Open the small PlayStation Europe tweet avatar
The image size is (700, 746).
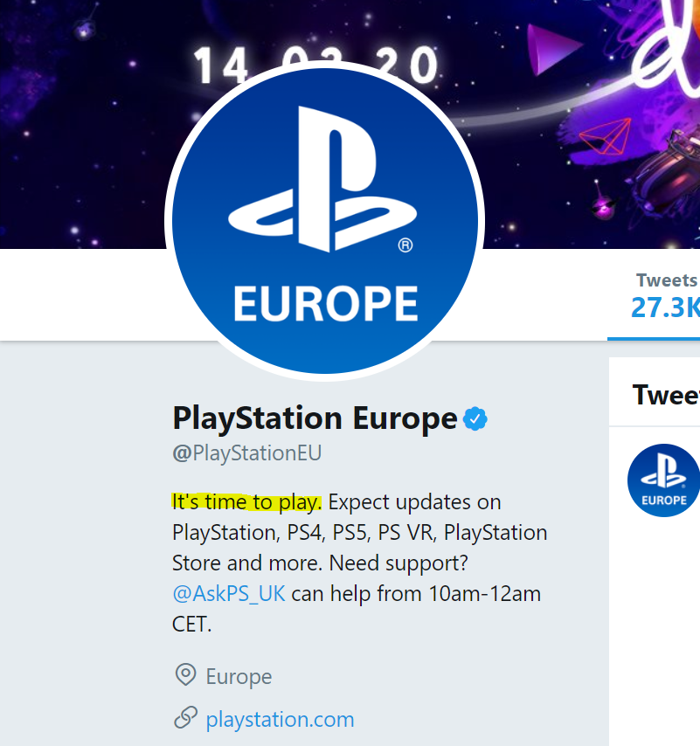click(663, 480)
